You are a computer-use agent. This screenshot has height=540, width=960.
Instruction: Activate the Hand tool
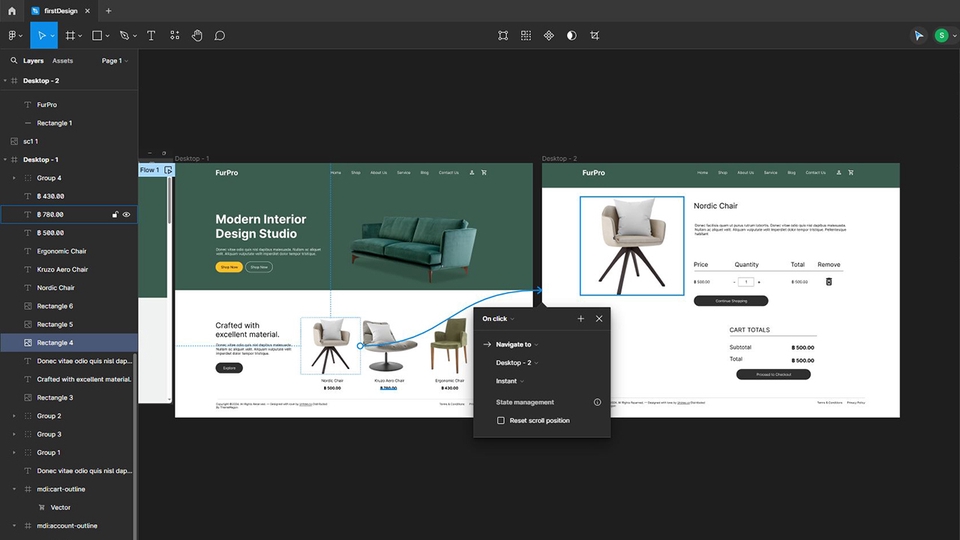tap(197, 35)
